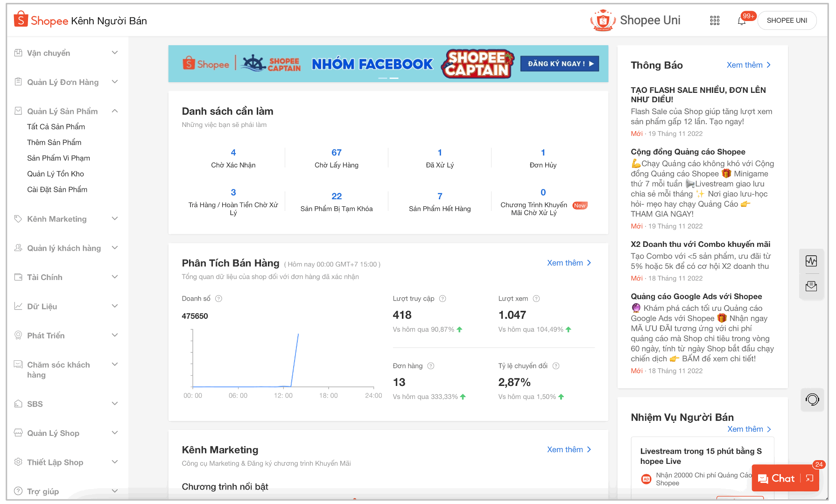
Task: Select the second banner carousel indicator
Action: [x=394, y=78]
